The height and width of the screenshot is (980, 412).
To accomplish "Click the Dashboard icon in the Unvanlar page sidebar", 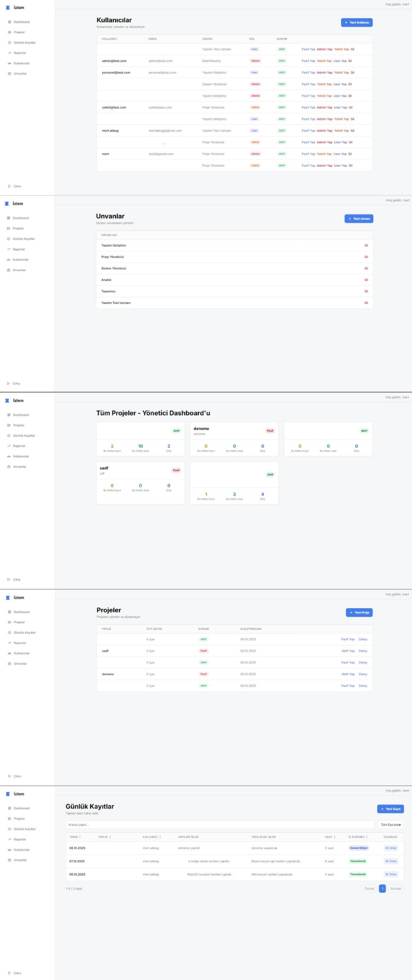I will [x=9, y=218].
